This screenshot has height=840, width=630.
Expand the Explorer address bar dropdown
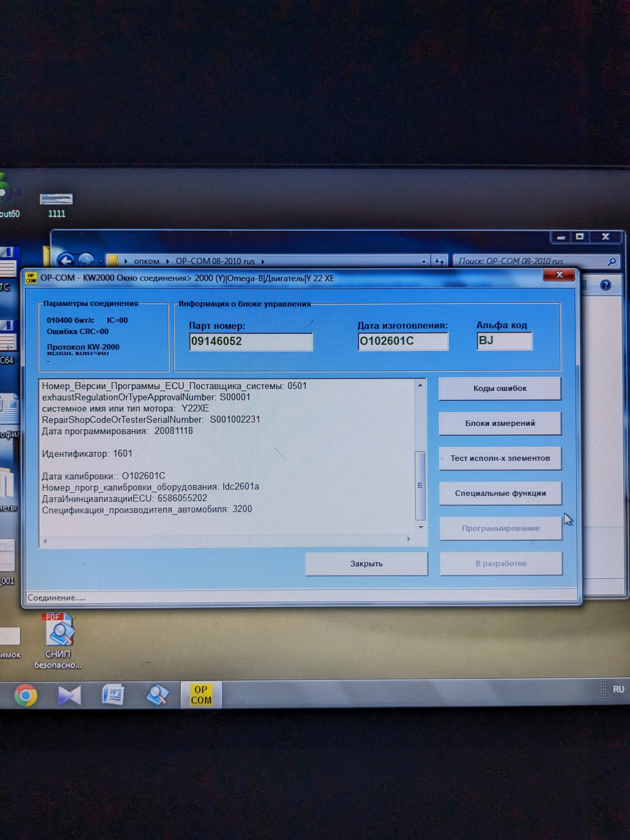423,262
